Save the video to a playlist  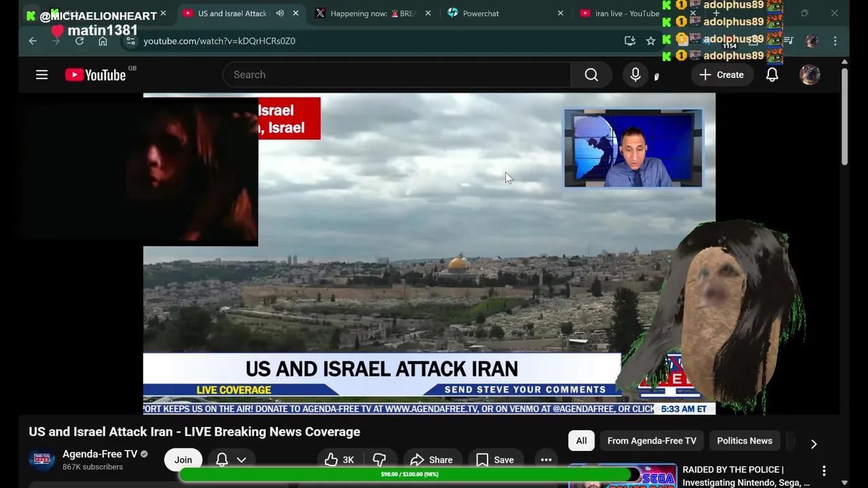pos(495,460)
